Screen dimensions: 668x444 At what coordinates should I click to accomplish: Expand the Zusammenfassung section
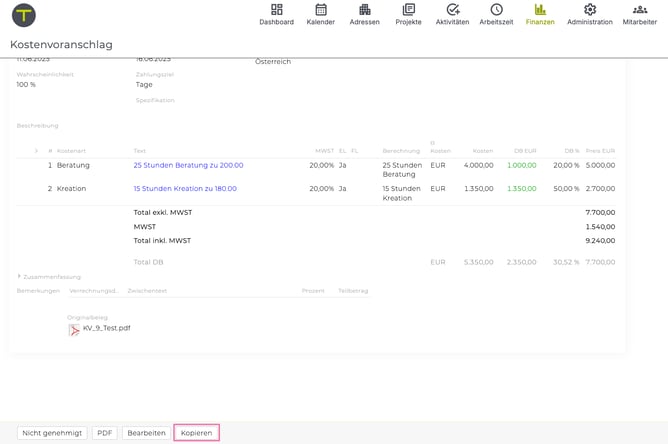19,276
